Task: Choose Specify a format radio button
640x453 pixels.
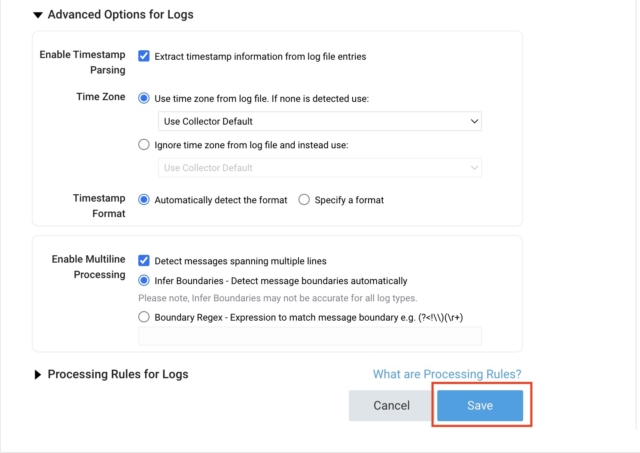Action: point(304,200)
